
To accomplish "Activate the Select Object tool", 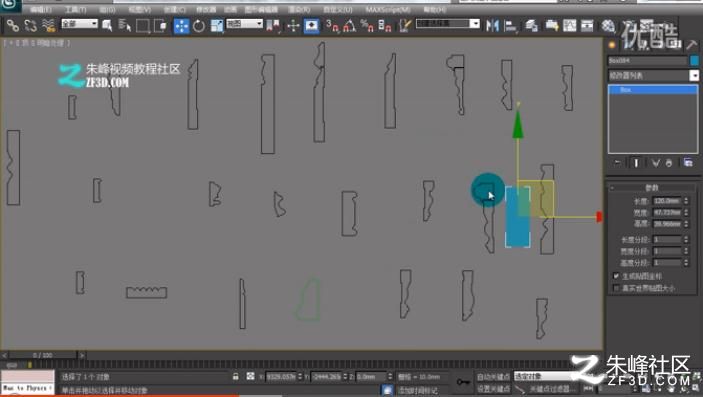I will coord(107,26).
